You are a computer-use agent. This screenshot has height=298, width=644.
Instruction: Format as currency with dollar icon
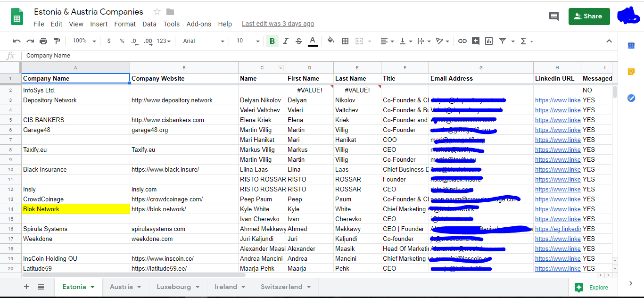click(109, 41)
